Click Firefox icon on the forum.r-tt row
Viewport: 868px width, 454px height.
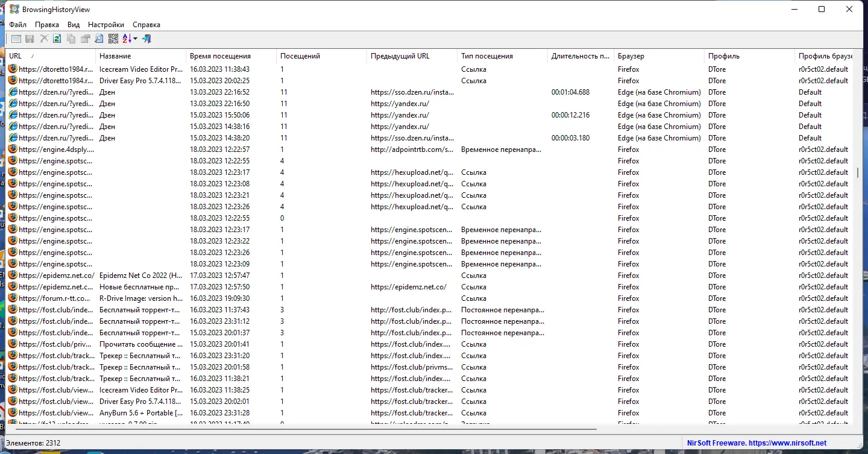point(13,298)
